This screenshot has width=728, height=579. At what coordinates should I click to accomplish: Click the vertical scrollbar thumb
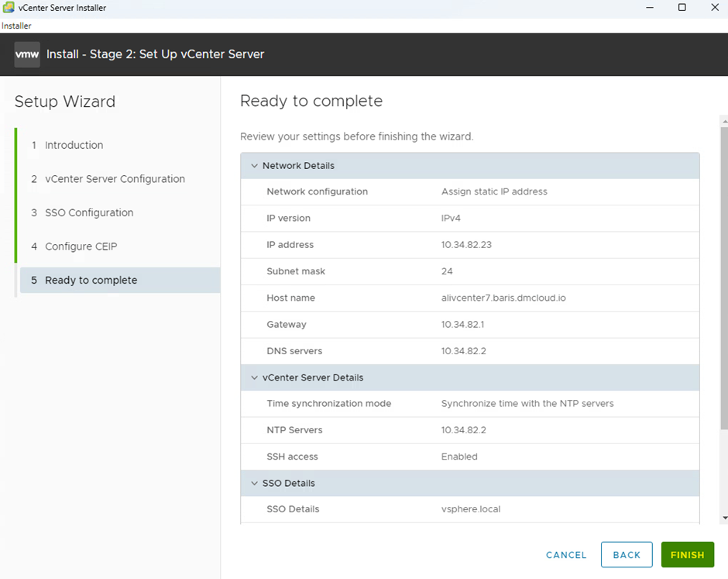[x=723, y=279]
